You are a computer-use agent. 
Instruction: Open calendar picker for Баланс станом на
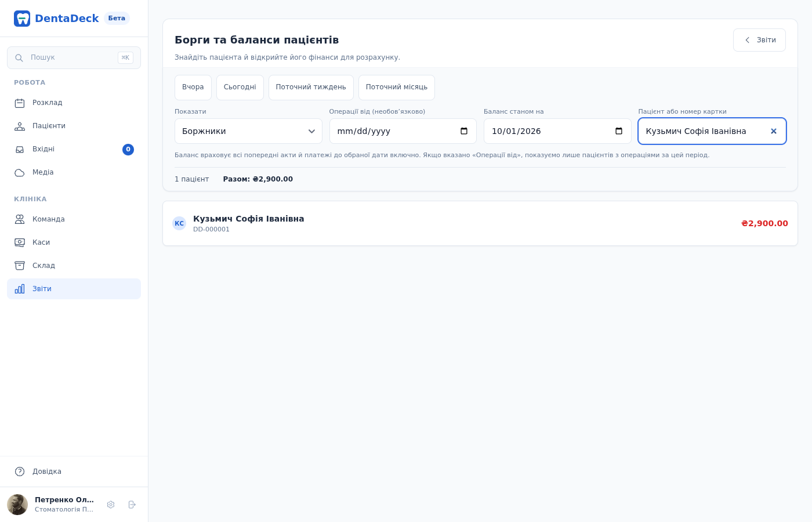pyautogui.click(x=619, y=131)
